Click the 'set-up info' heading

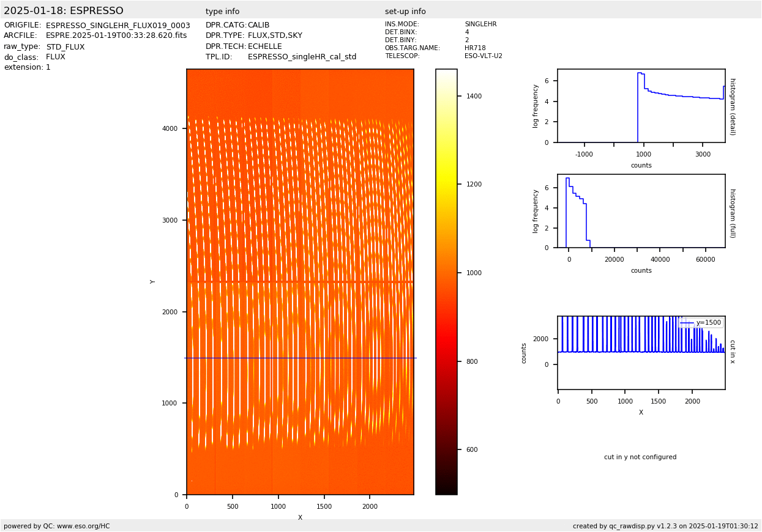tap(405, 12)
